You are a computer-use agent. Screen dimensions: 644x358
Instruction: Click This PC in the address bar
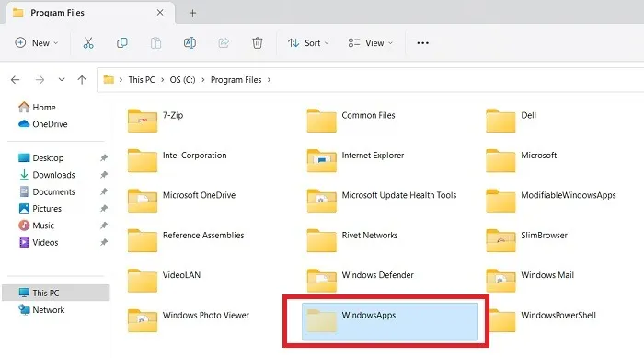pos(142,80)
